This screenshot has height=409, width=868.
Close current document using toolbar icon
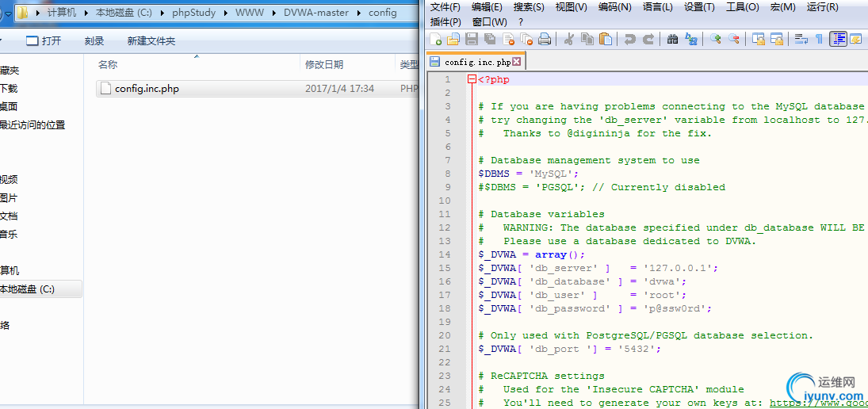[508, 39]
